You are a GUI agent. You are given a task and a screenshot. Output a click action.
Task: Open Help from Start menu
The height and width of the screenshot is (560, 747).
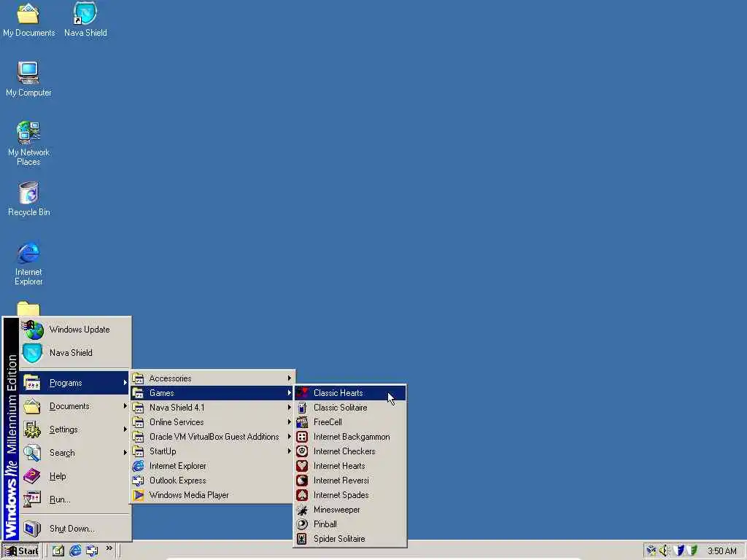pyautogui.click(x=75, y=476)
